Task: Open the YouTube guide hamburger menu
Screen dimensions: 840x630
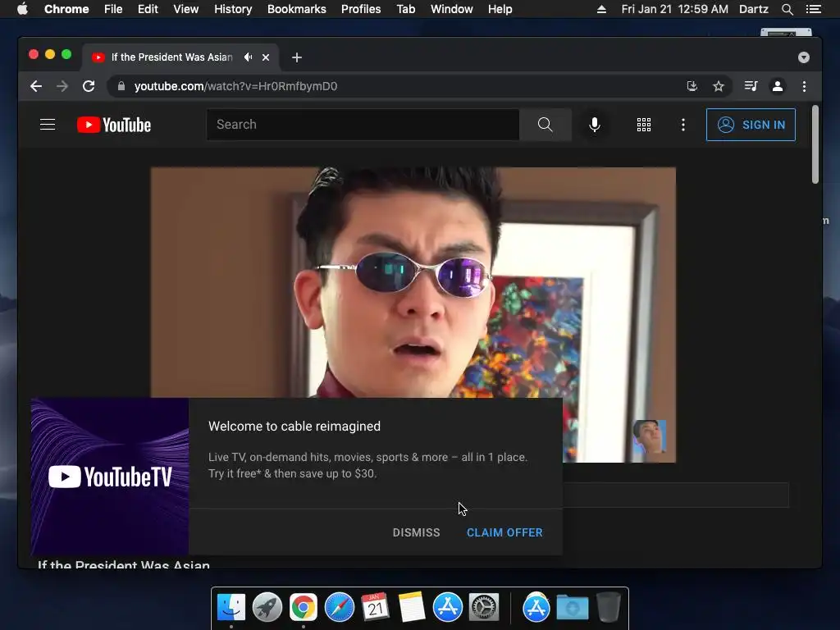Action: pyautogui.click(x=48, y=125)
